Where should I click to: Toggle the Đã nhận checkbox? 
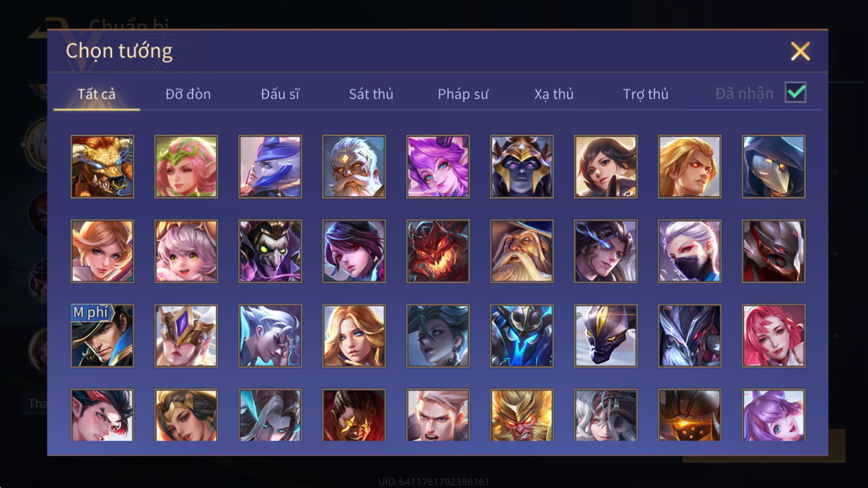pyautogui.click(x=796, y=93)
